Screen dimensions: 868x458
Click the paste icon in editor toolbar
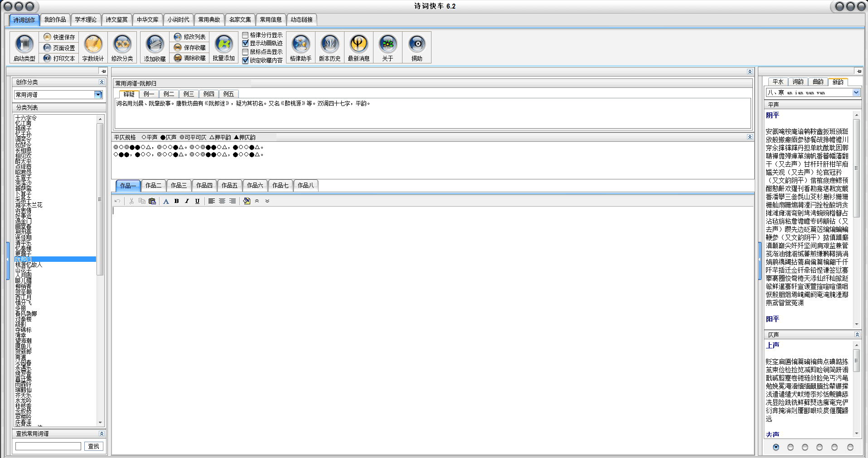tap(152, 201)
